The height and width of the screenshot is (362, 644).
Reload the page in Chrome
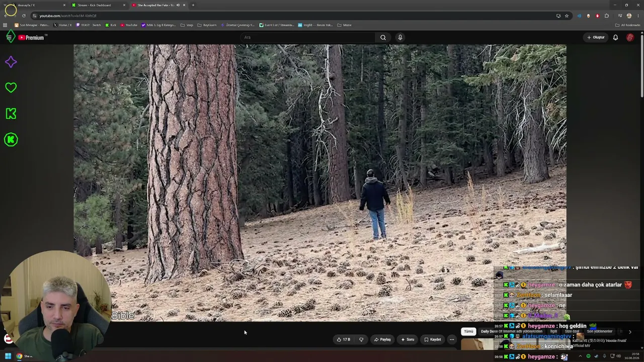click(24, 16)
